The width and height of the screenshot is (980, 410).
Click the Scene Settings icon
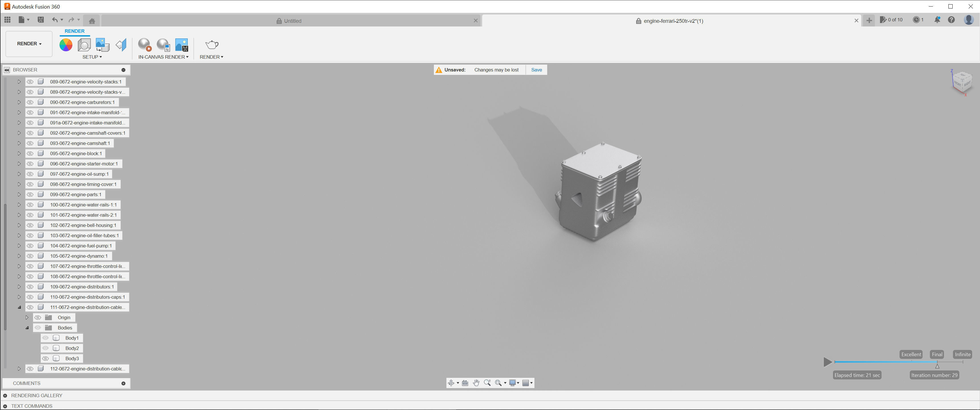84,45
